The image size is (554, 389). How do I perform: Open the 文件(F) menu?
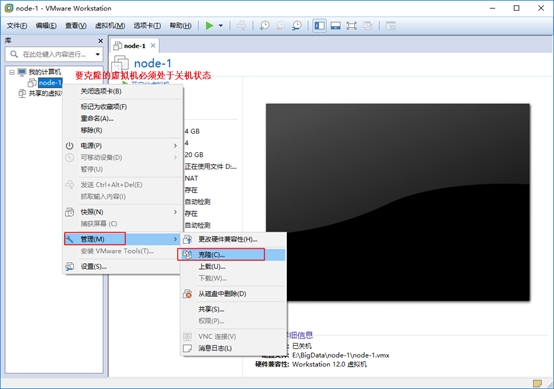[17, 25]
